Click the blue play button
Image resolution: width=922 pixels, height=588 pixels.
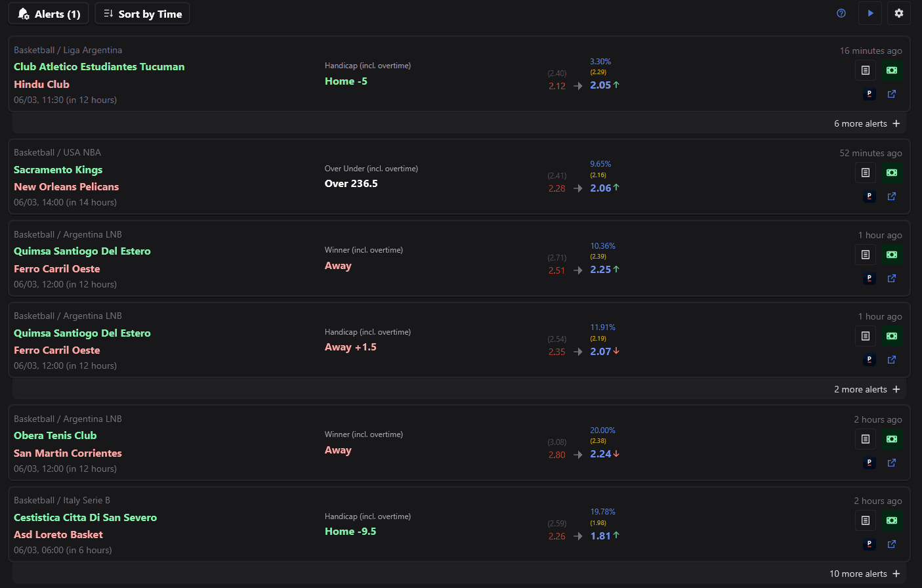click(870, 13)
